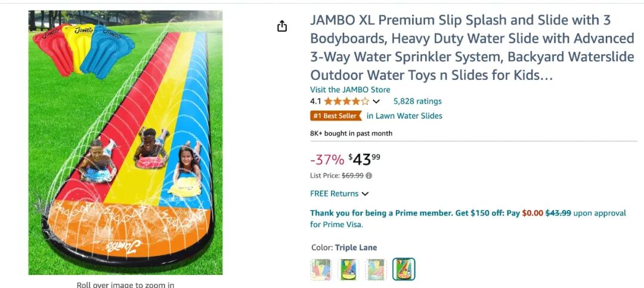Select the second color option swatch

pos(348,270)
